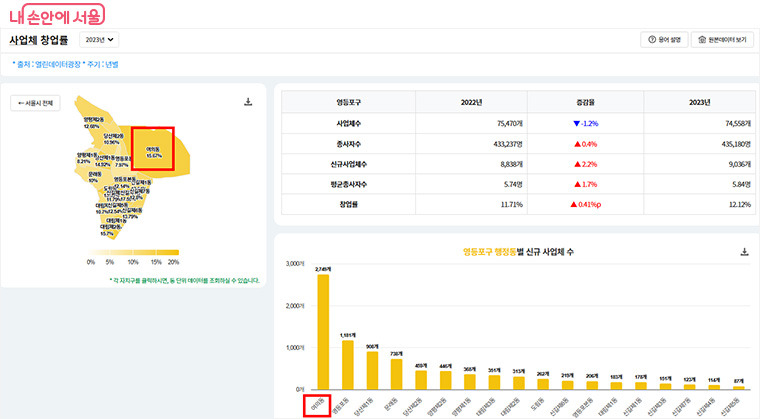Select 양평제1동 8.21% map region

pos(85,158)
